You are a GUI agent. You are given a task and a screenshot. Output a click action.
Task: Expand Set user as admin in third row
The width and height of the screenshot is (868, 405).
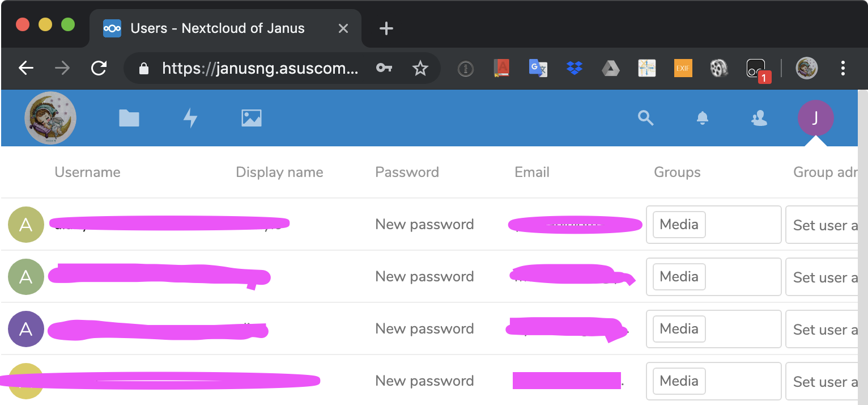point(825,330)
